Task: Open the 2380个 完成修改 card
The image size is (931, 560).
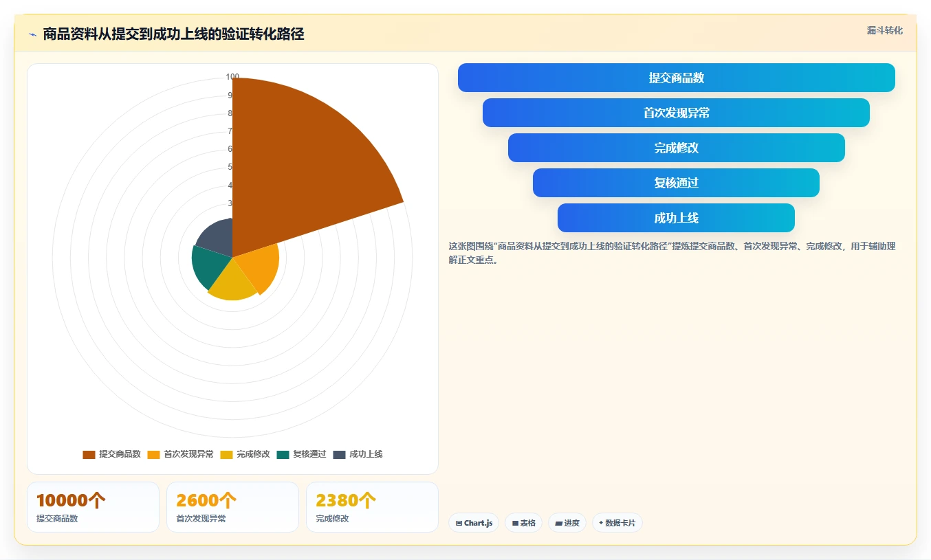Action: (x=372, y=507)
